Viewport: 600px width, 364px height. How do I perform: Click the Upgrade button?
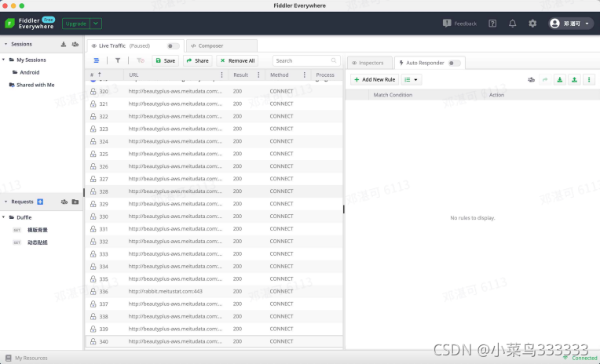coord(76,24)
